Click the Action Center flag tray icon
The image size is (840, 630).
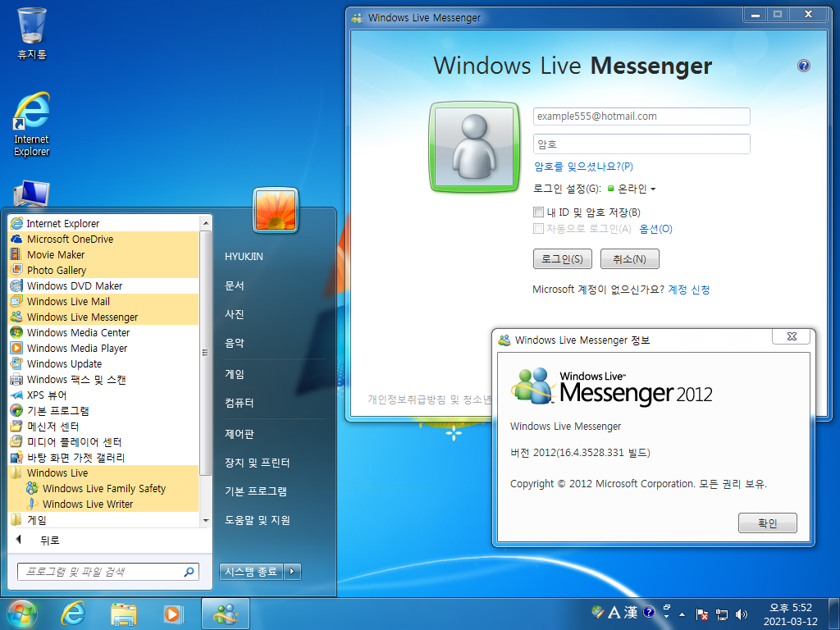[x=702, y=614]
